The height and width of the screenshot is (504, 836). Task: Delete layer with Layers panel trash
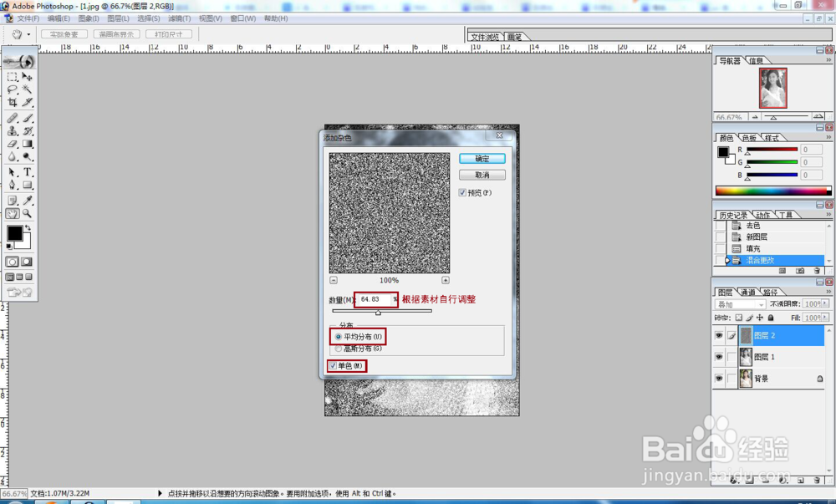[x=817, y=480]
